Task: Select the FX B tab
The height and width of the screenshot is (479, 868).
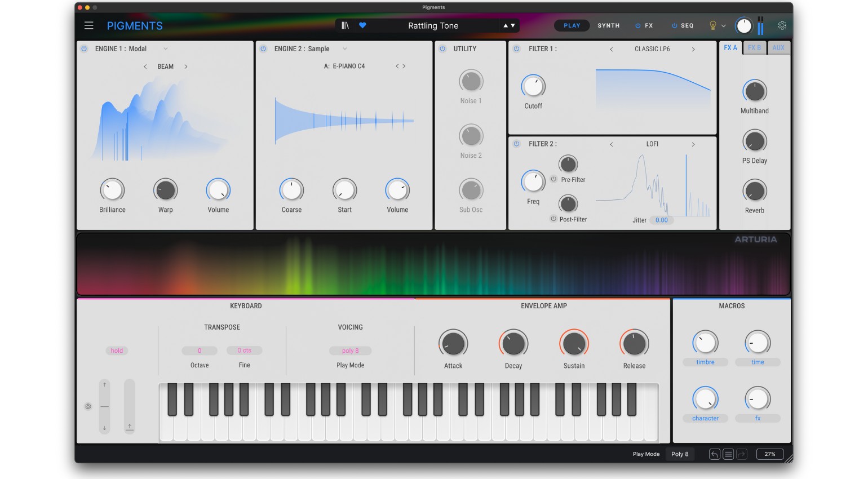Action: (x=754, y=48)
